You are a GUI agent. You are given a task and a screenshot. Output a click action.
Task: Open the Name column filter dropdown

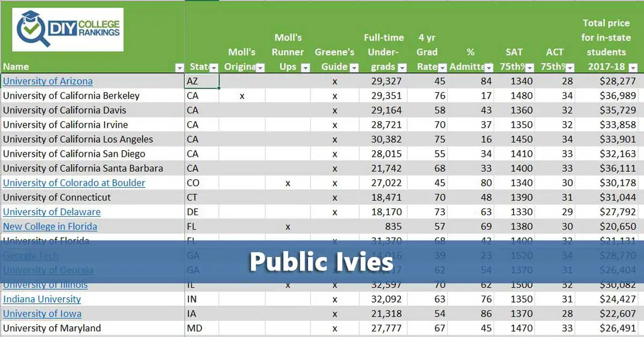tap(180, 68)
